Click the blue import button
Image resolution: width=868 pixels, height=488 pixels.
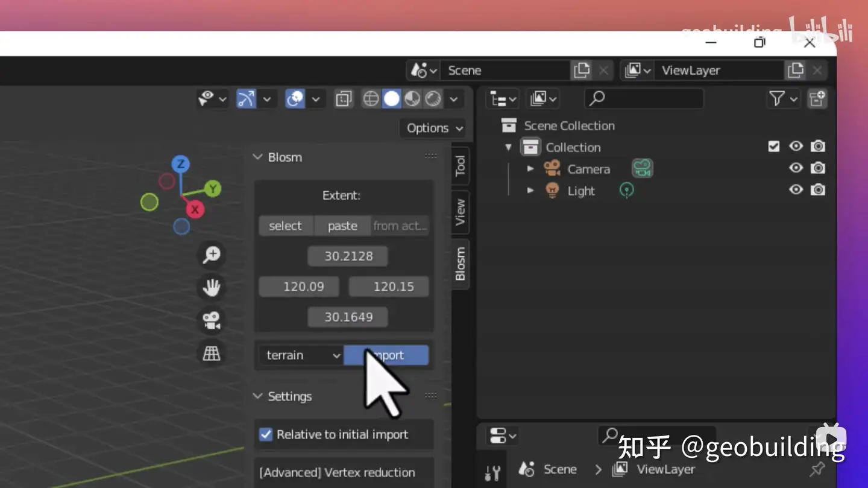coord(386,355)
